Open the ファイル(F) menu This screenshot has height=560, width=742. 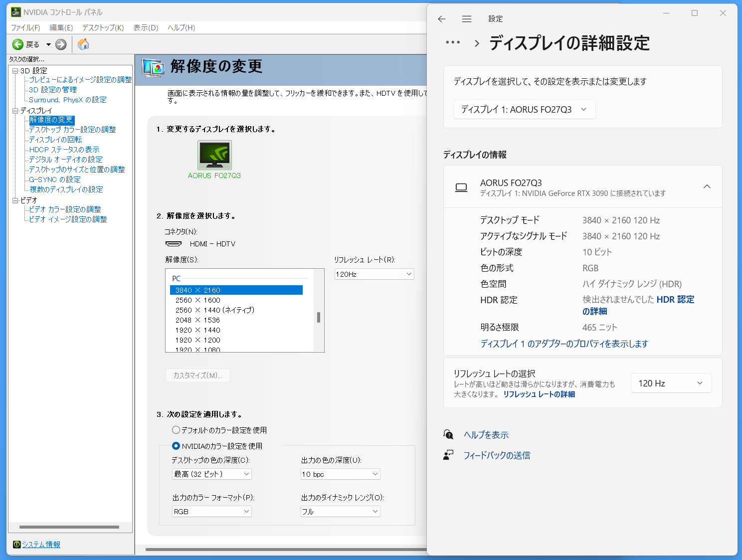coord(25,28)
